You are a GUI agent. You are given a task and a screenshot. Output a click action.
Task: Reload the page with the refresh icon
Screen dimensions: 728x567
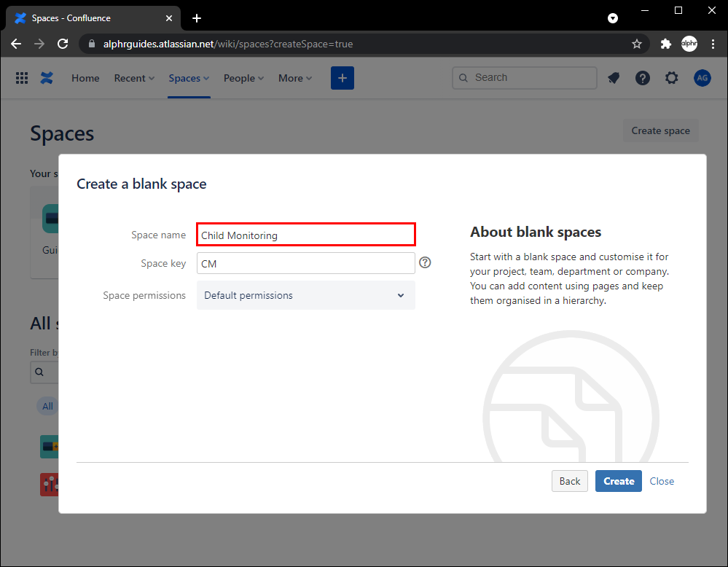coord(63,44)
